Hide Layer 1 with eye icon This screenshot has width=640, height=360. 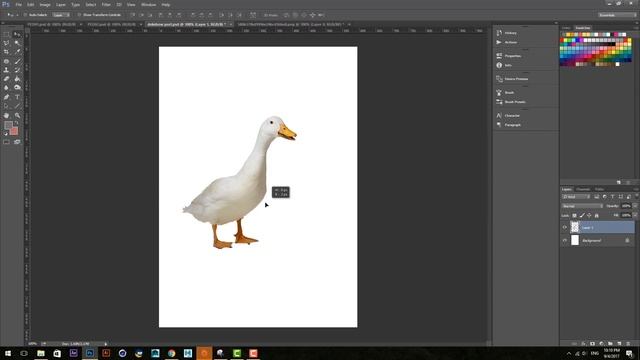565,227
